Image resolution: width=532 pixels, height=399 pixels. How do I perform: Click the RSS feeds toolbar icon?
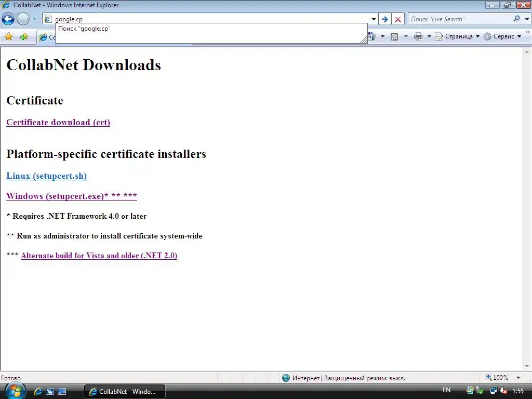point(394,37)
